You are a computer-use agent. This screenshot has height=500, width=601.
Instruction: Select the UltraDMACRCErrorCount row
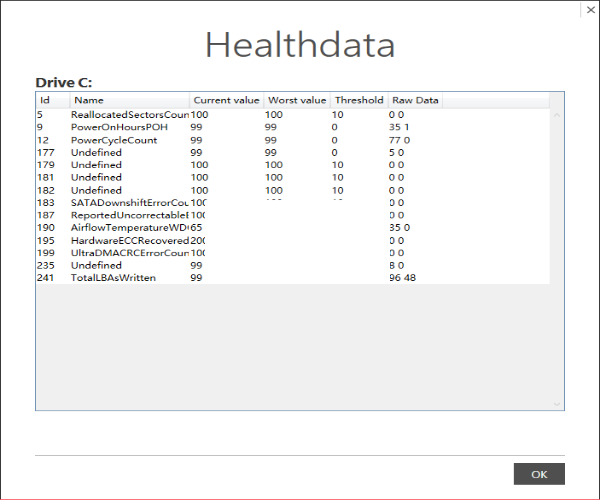(293, 253)
